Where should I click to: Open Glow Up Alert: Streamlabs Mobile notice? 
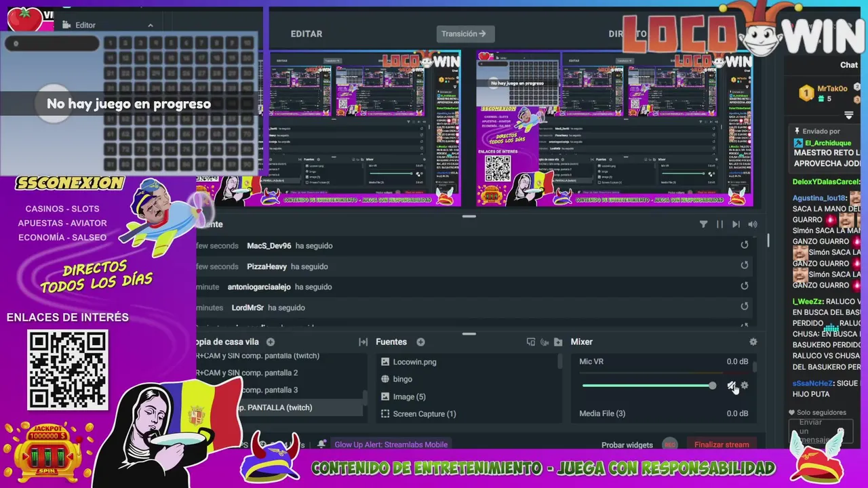pyautogui.click(x=391, y=445)
